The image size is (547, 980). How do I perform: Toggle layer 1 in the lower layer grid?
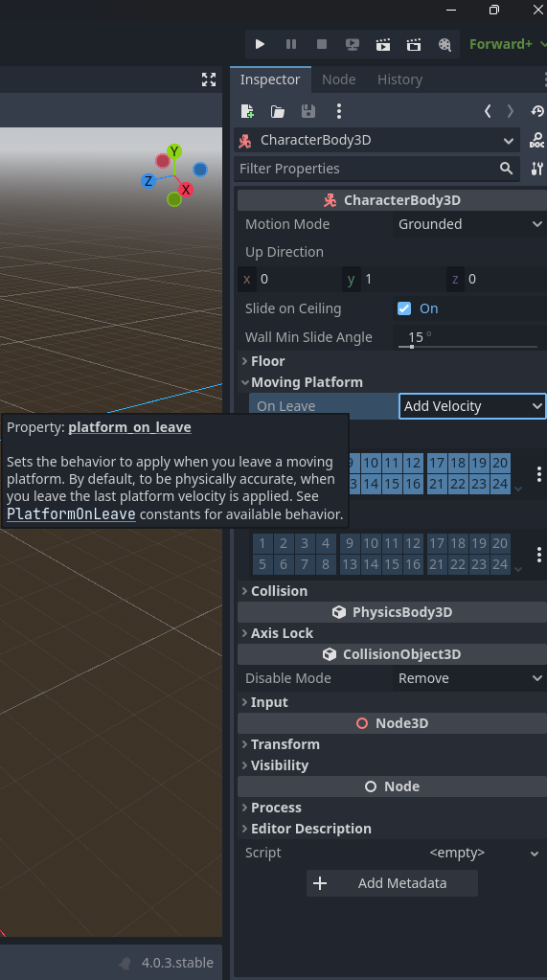[262, 543]
